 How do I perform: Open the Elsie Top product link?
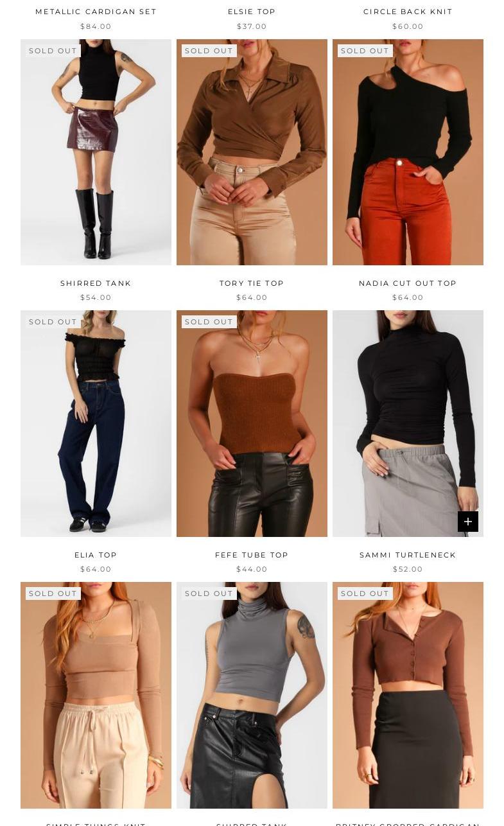pyautogui.click(x=252, y=12)
